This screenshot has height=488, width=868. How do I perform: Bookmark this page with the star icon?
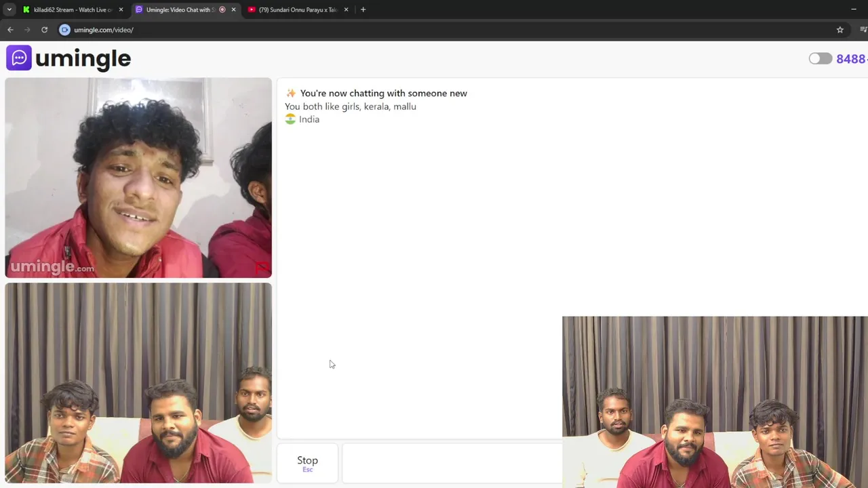pyautogui.click(x=840, y=30)
